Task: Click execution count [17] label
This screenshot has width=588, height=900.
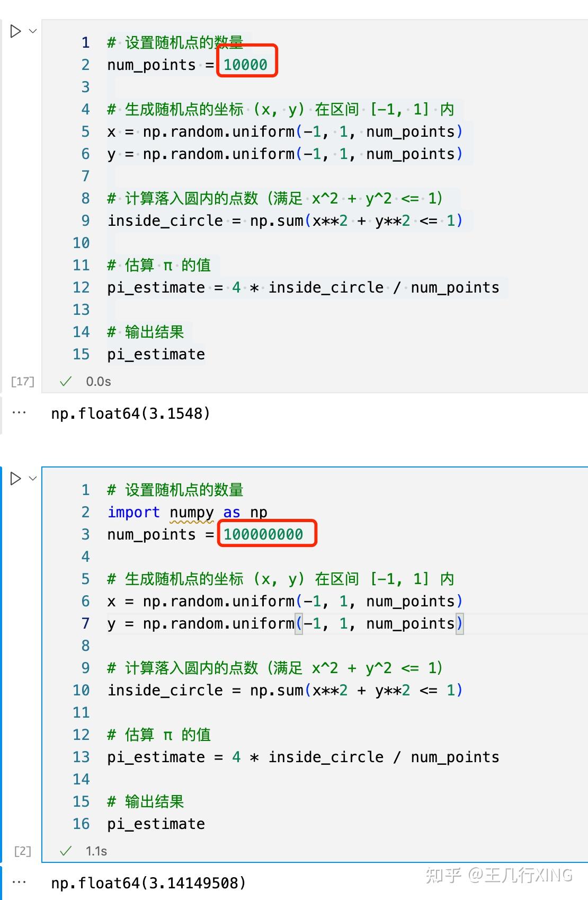Action: click(23, 382)
